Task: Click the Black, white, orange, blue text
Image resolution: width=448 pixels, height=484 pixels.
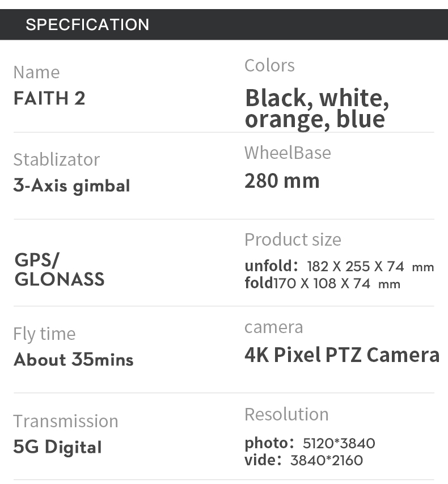Action: 316,108
